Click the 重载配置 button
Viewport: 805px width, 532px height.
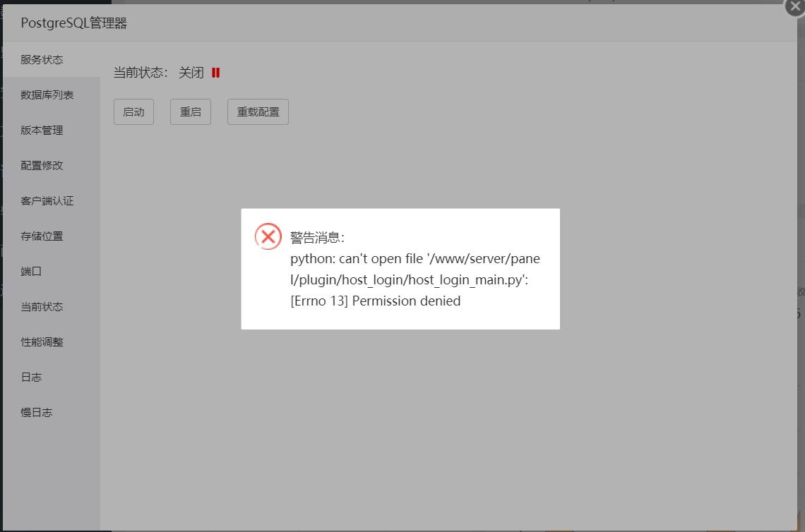[x=258, y=112]
